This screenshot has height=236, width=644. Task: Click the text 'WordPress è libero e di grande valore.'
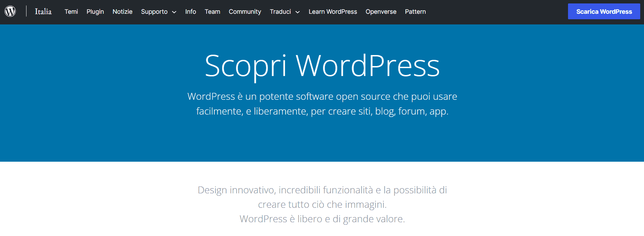coord(322,219)
